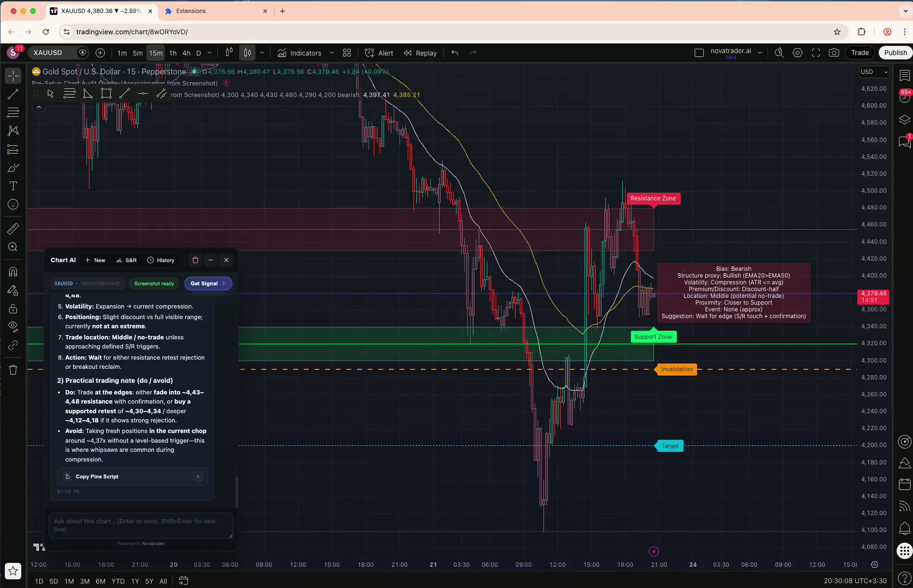Open Chart AI History

point(161,260)
